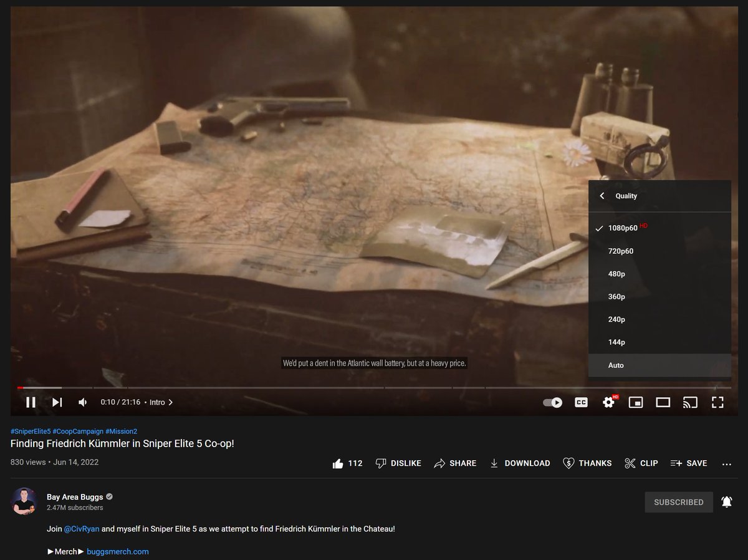This screenshot has width=748, height=560.
Task: Skip to next video
Action: point(57,402)
